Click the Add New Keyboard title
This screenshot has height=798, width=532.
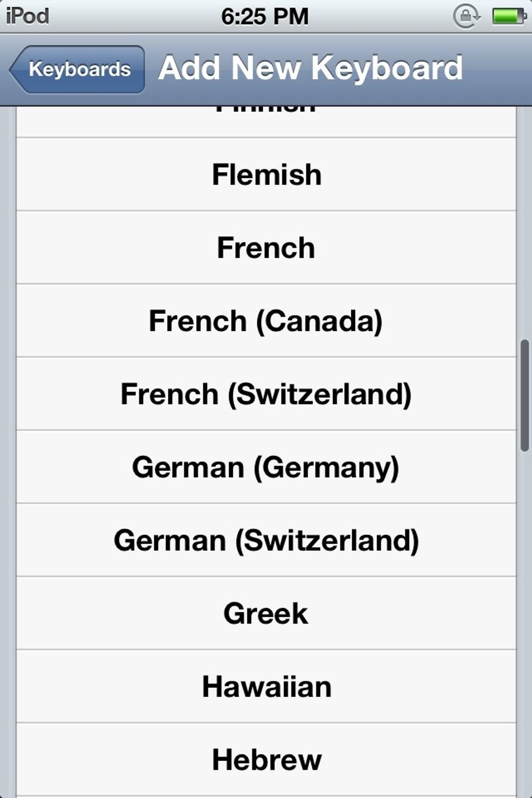311,68
